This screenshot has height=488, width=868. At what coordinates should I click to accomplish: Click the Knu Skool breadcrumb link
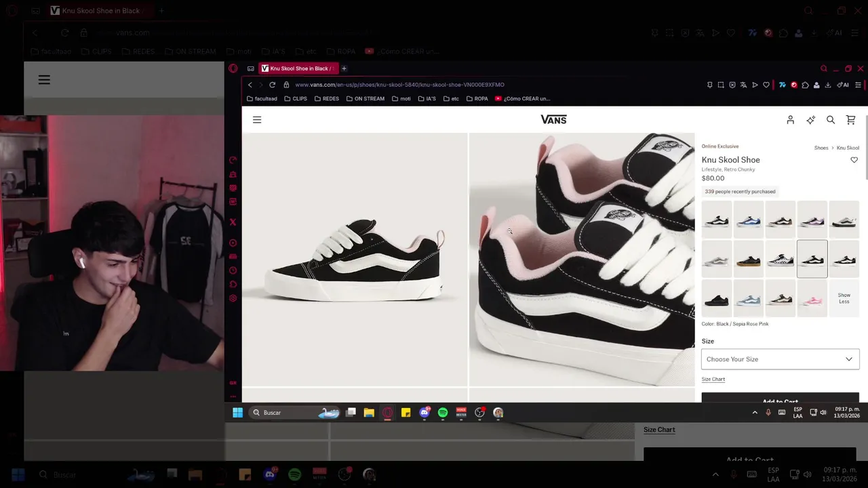848,148
